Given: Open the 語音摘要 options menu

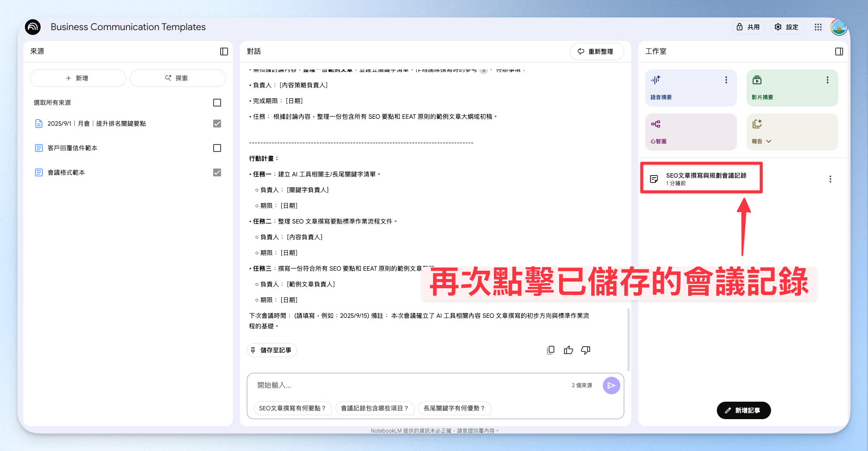Looking at the screenshot, I should pyautogui.click(x=726, y=80).
